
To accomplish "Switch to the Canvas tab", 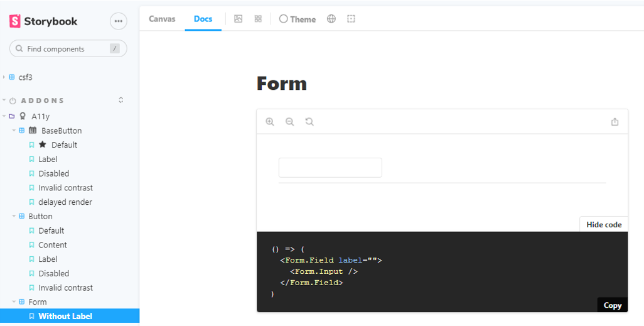I will [162, 19].
